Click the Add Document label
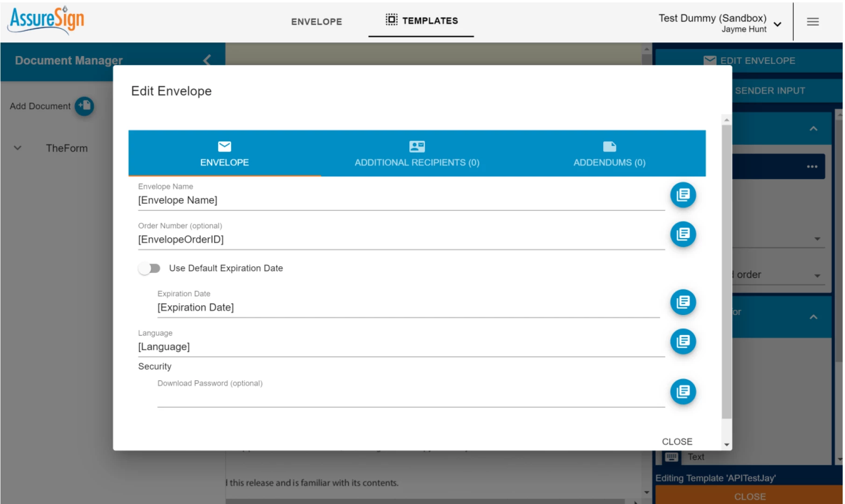The image size is (845, 504). coord(40,106)
